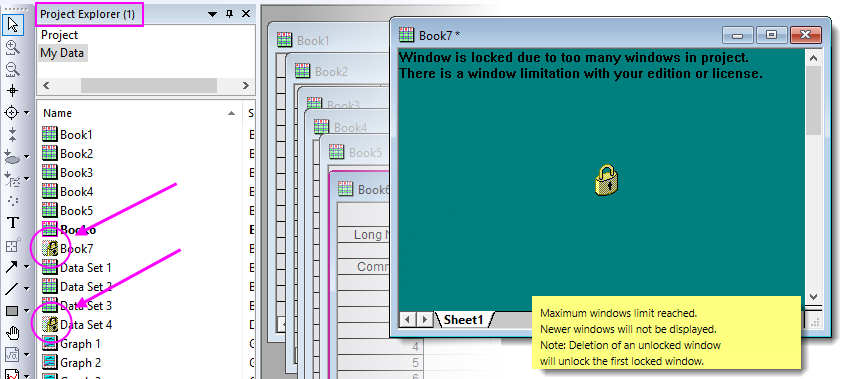The image size is (851, 379).
Task: Select the Data Selector tool
Action: coord(13,135)
